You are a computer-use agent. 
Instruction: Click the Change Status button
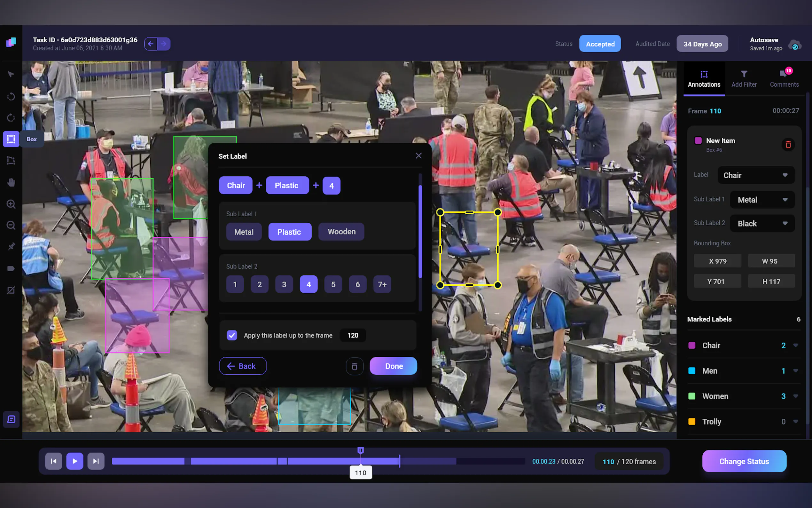(x=744, y=461)
